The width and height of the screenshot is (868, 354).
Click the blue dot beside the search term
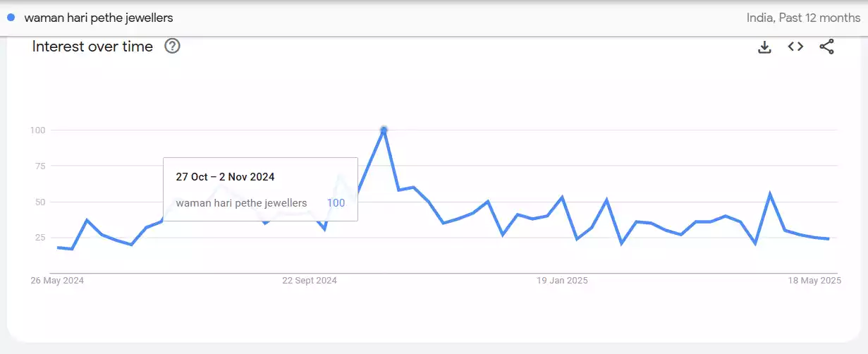tap(11, 18)
